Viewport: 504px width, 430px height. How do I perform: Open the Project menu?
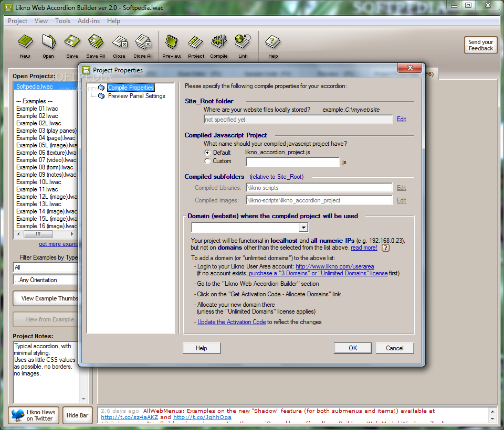coord(17,21)
